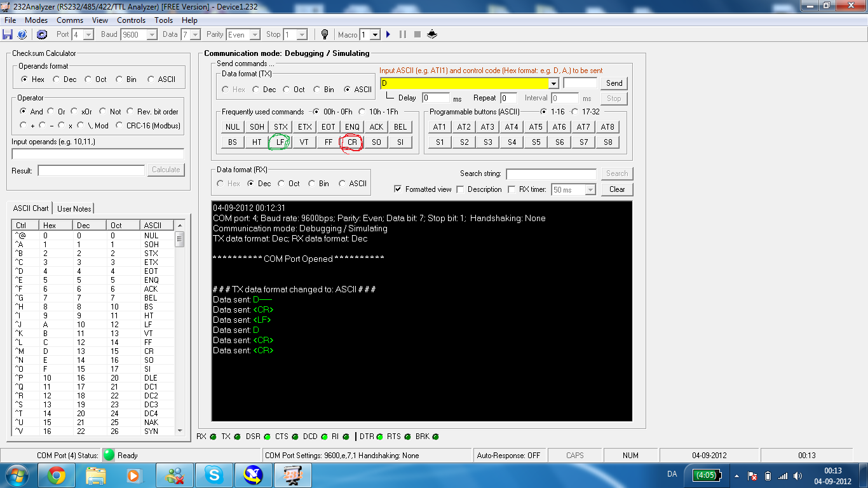Screen dimensions: 868x488
Task: Click the TX indicator LED
Action: (237, 437)
